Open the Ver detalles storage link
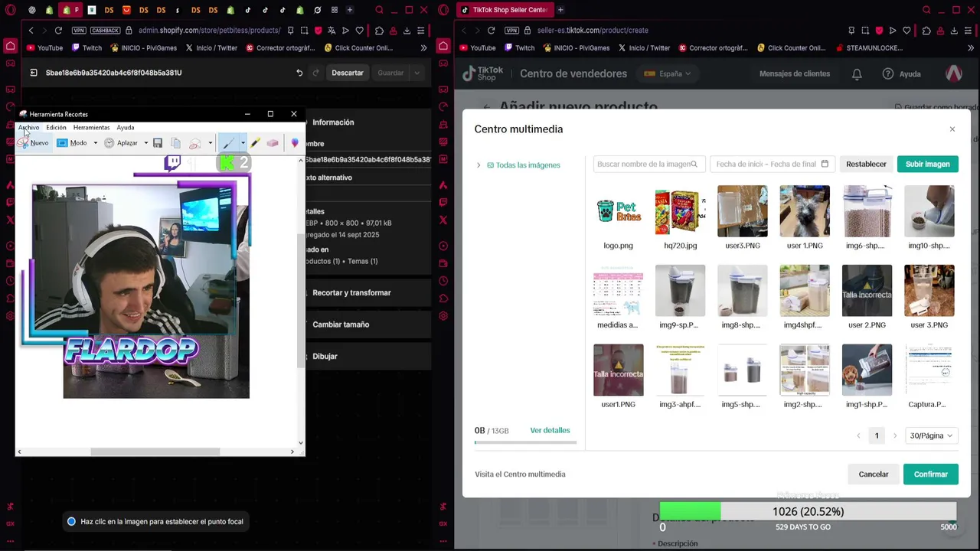Viewport: 980px width, 551px height. (x=550, y=430)
